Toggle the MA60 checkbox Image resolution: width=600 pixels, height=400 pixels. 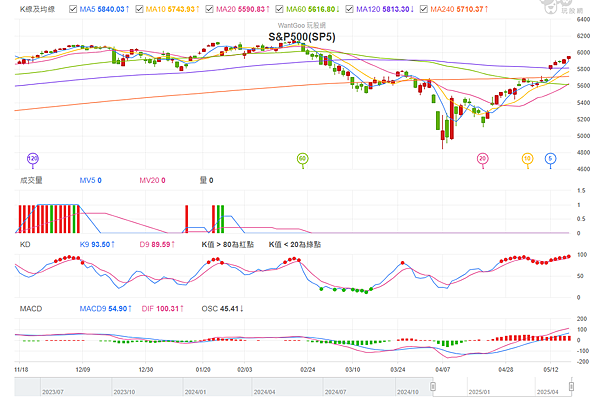coord(280,9)
